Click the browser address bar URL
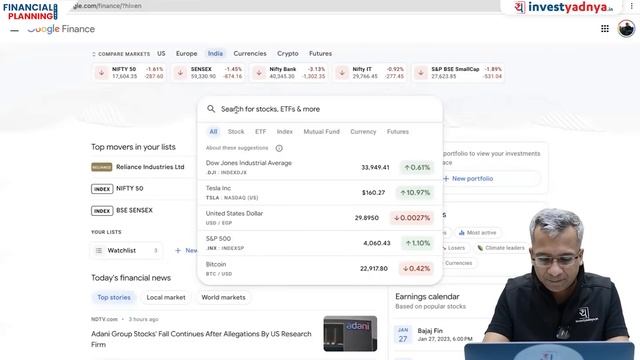This screenshot has height=360, width=640. click(107, 6)
